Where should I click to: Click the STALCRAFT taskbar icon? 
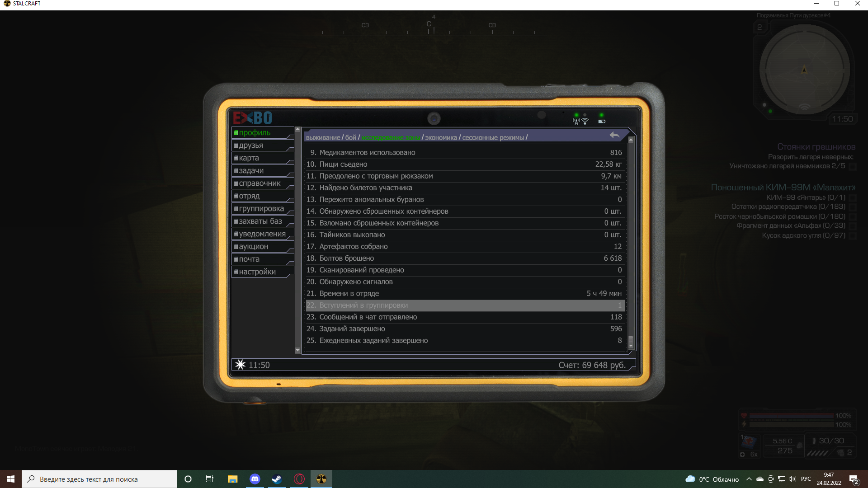(321, 479)
